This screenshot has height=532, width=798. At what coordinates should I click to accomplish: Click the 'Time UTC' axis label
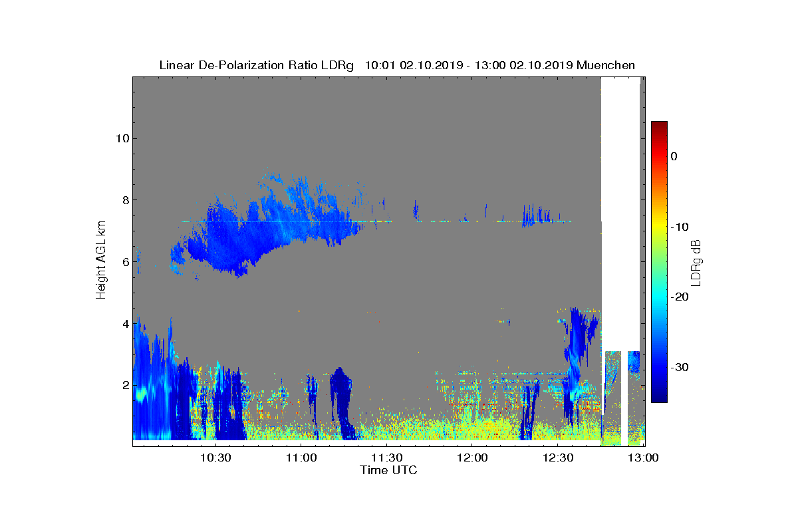coord(389,470)
